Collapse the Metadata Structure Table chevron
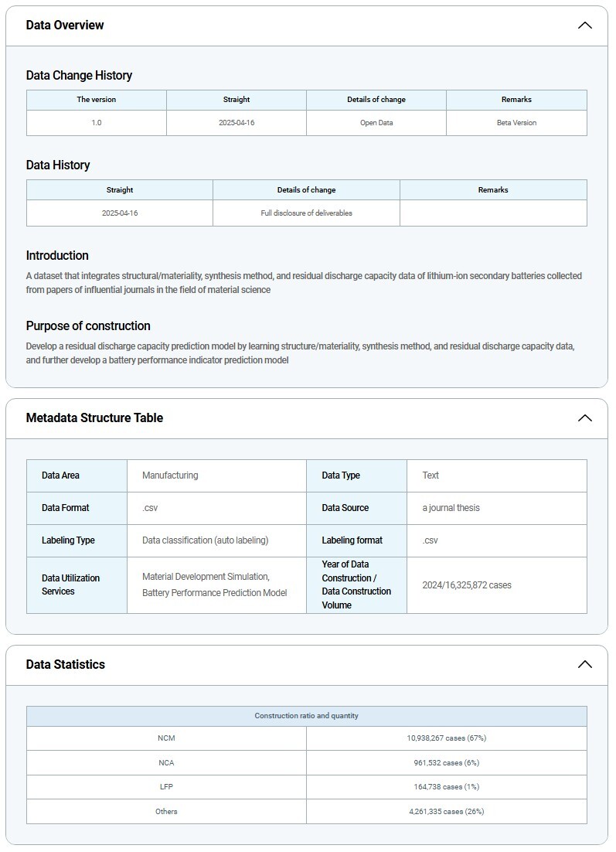The image size is (616, 852). (x=584, y=418)
